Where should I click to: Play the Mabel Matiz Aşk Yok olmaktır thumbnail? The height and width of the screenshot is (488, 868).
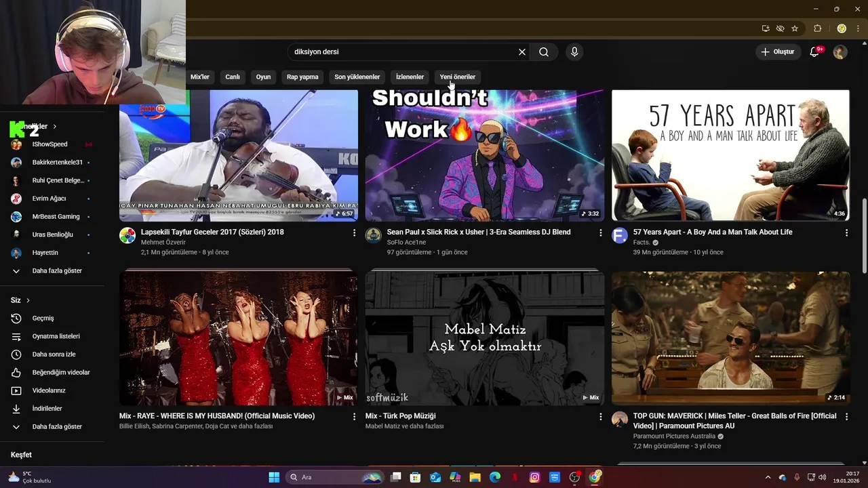click(485, 338)
